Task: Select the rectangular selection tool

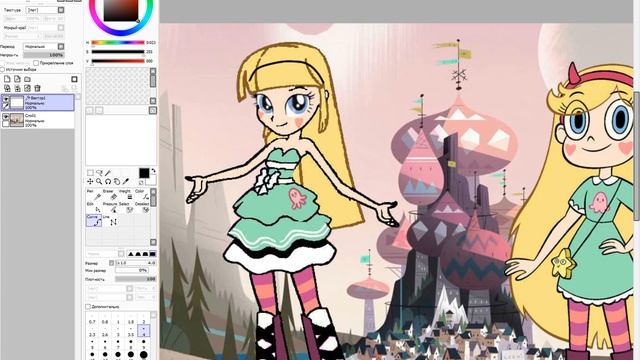Action: pyautogui.click(x=91, y=173)
